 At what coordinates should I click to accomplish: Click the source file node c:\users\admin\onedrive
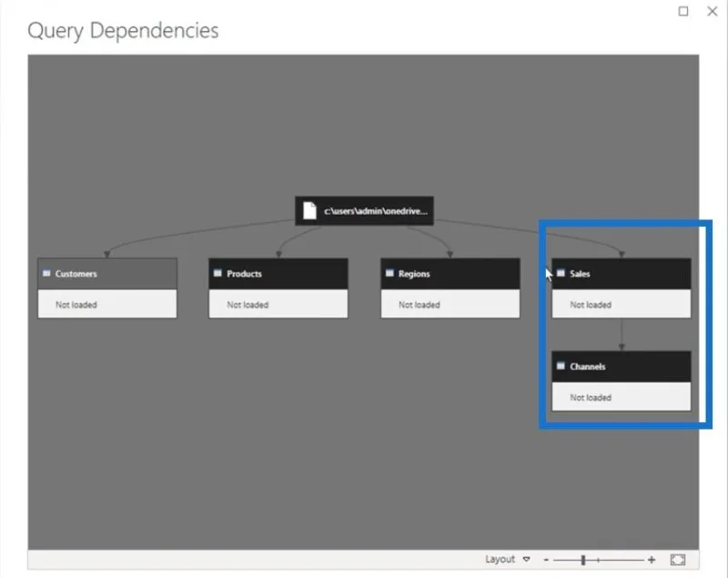pyautogui.click(x=365, y=211)
